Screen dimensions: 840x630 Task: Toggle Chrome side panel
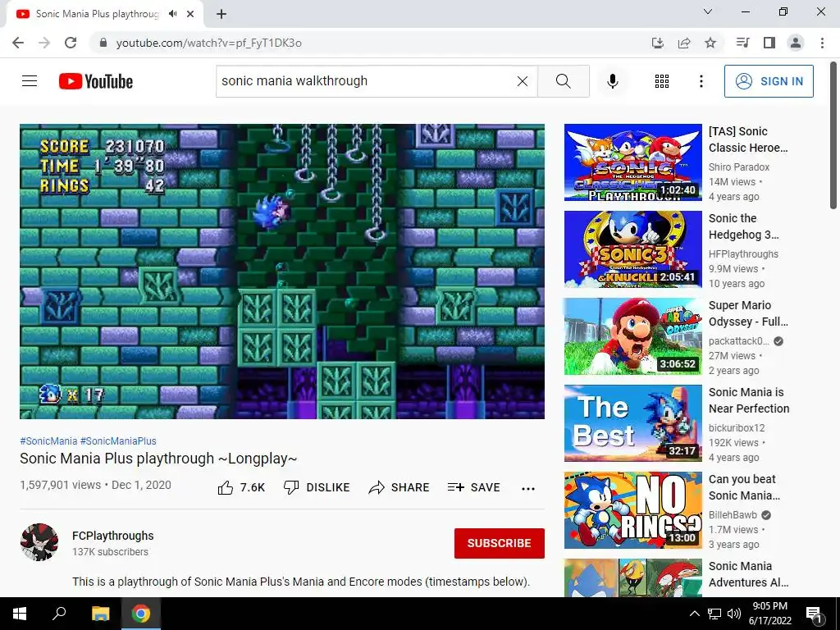coord(769,43)
